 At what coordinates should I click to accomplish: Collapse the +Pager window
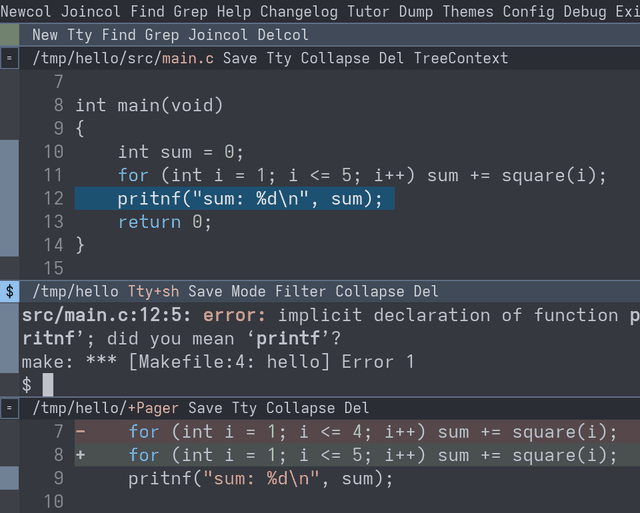(300, 408)
